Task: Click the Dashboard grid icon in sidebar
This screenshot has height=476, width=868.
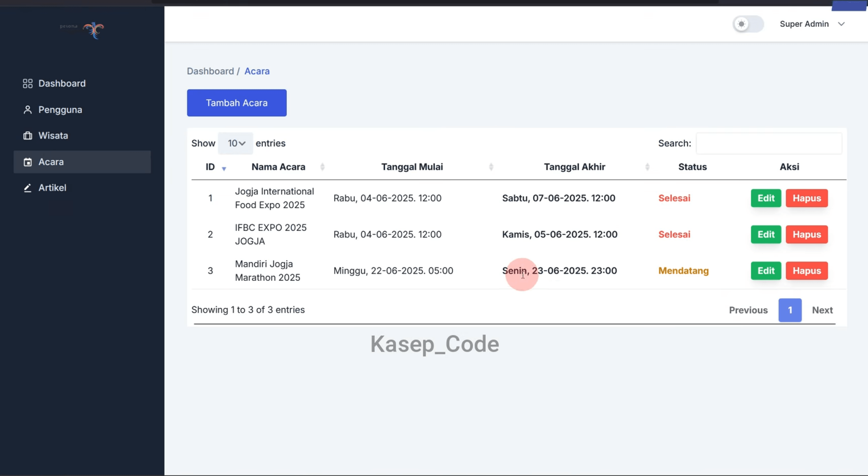Action: [27, 84]
